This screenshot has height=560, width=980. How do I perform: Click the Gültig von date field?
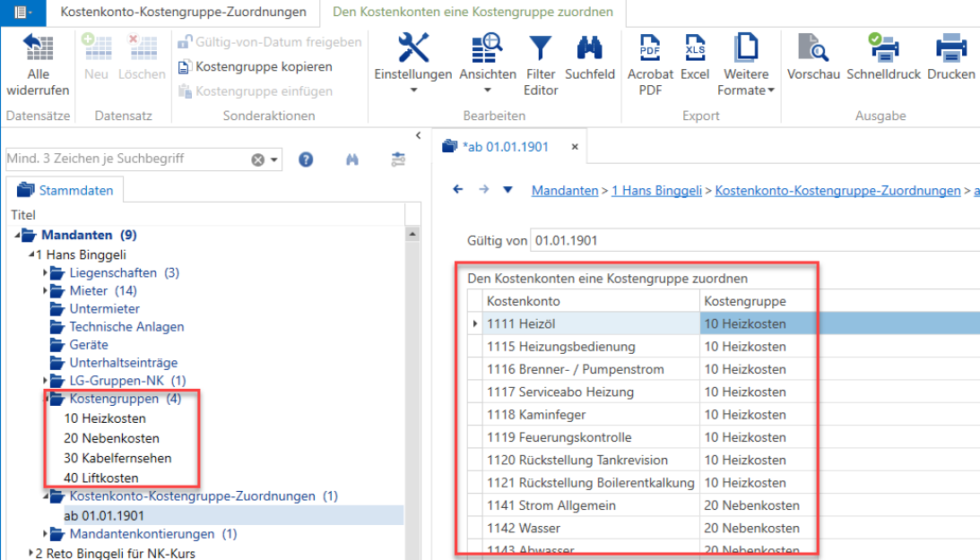pyautogui.click(x=755, y=240)
